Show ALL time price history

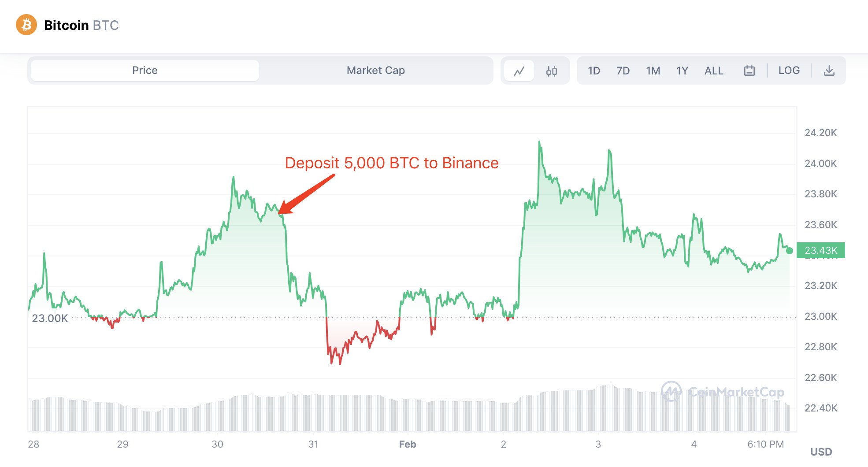[714, 71]
